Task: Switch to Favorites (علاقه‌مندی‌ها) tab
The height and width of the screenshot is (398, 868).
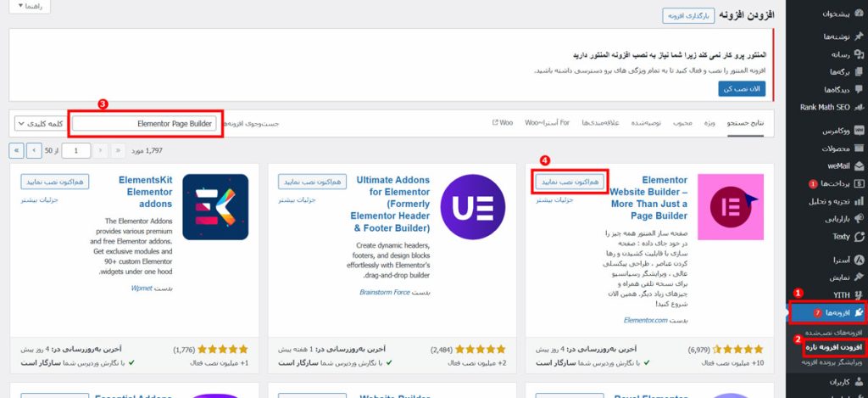Action: coord(600,122)
